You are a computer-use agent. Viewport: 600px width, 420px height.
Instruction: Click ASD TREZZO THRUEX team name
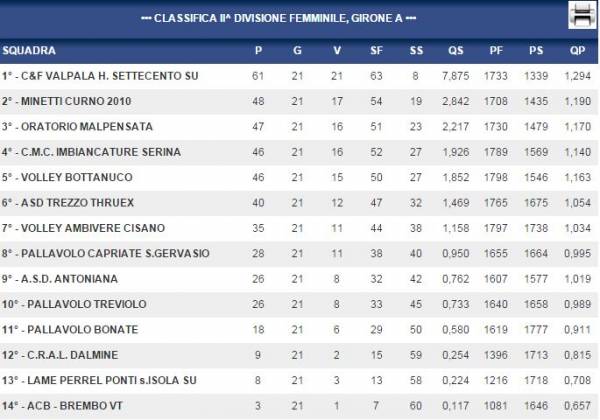click(77, 203)
